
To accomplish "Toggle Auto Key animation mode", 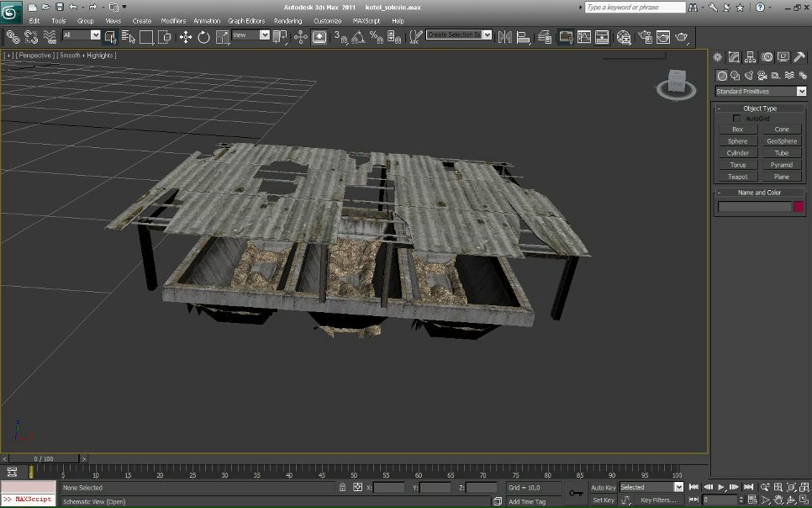I will tap(603, 488).
